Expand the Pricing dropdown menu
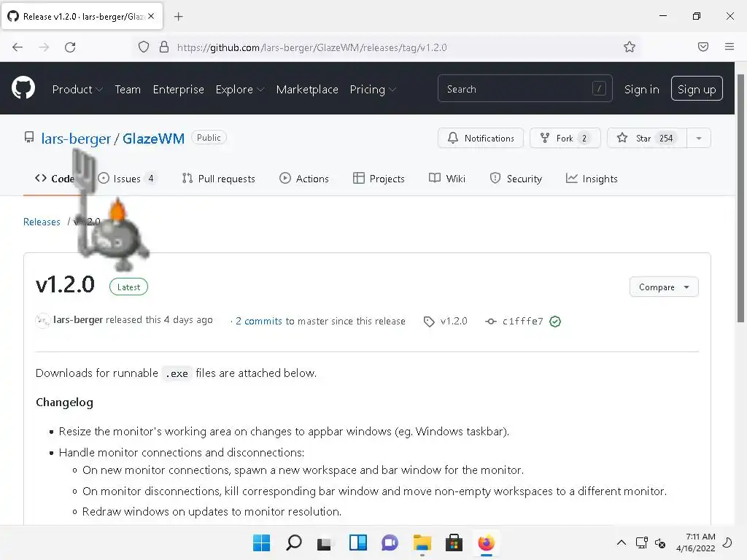The width and height of the screenshot is (747, 560). coord(373,89)
